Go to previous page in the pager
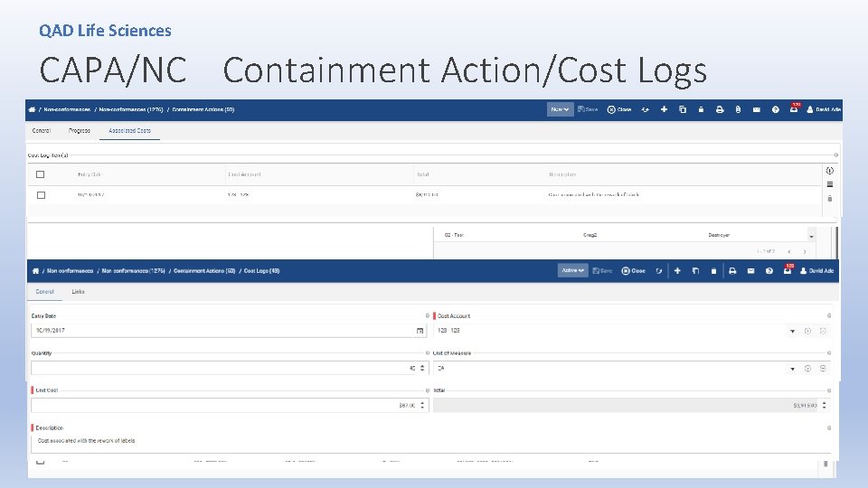 tap(789, 252)
